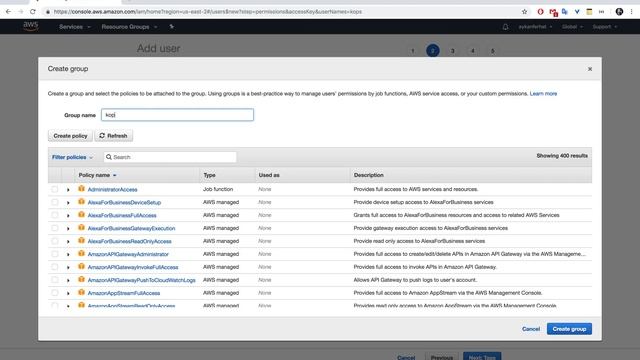Click into the Group name field

[x=177, y=115]
